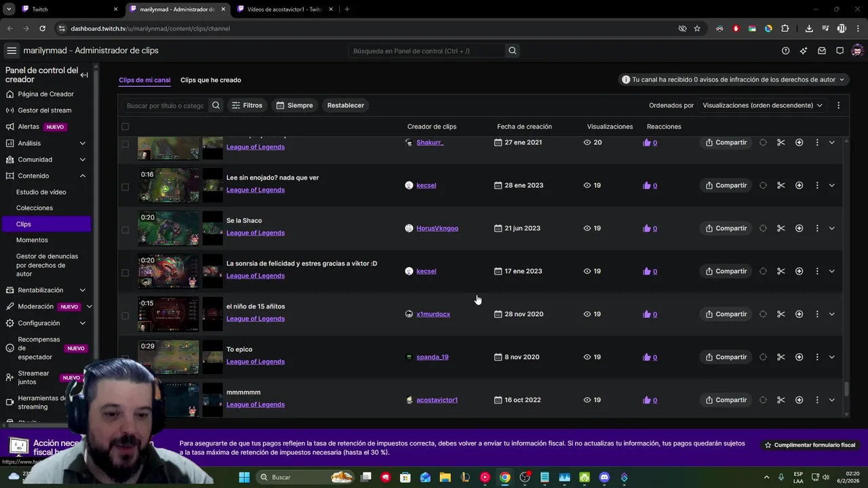Open the Filtros button
The width and height of the screenshot is (868, 488).
tap(247, 106)
